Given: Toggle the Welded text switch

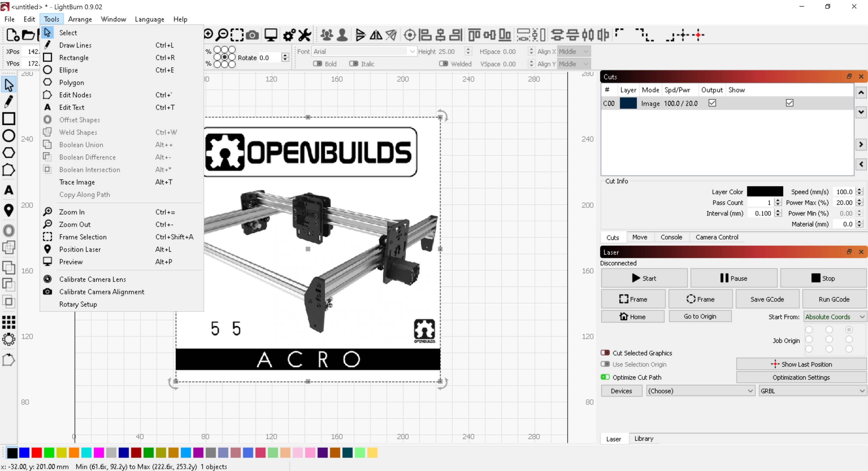Looking at the screenshot, I should [444, 64].
